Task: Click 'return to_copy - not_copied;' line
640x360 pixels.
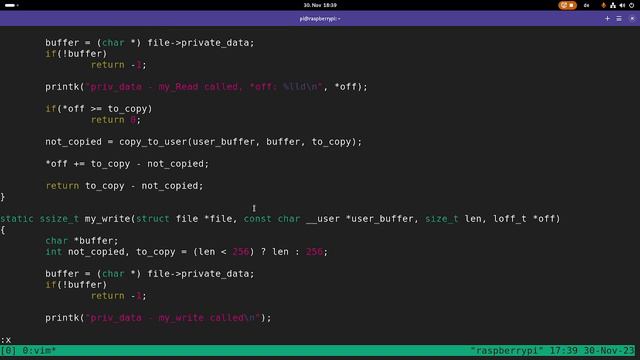Action: (124, 186)
